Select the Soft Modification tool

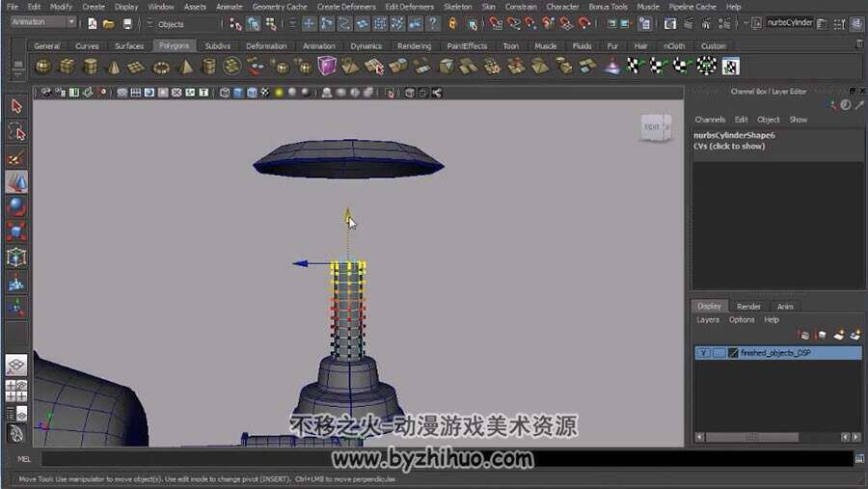point(16,283)
